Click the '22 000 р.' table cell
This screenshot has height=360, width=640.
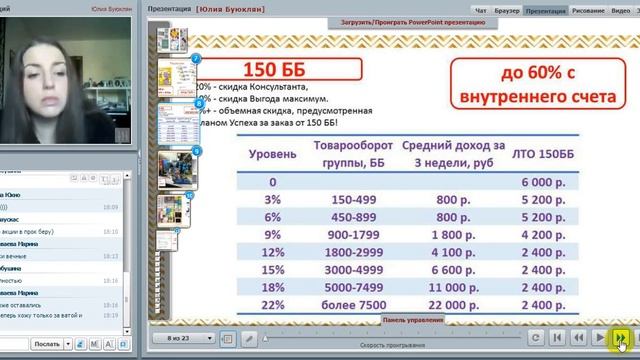pos(453,305)
